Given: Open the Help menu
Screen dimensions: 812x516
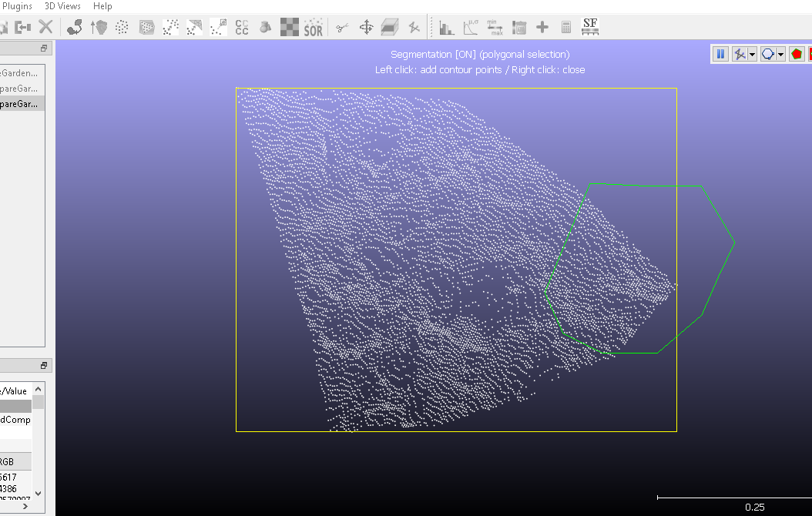Looking at the screenshot, I should pos(102,6).
